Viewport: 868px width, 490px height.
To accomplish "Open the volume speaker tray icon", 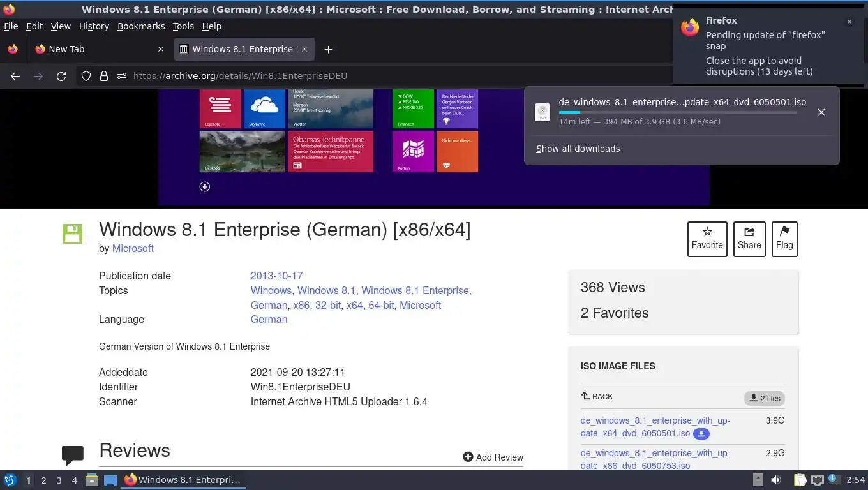I will [x=776, y=480].
